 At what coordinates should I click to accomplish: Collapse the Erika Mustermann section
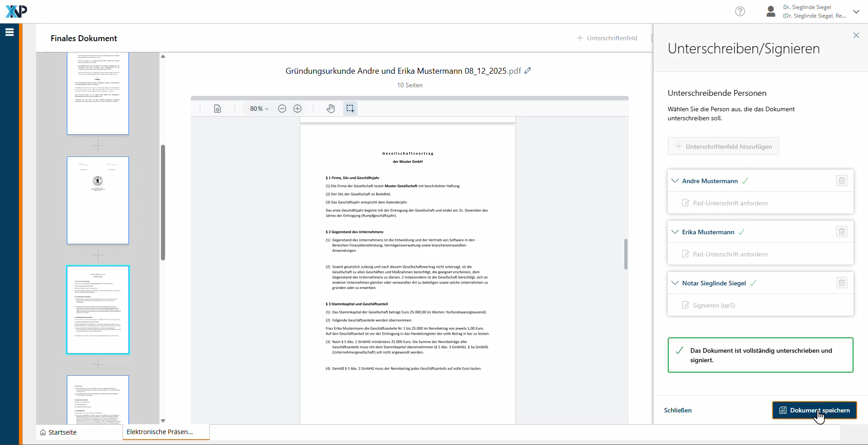(x=675, y=232)
